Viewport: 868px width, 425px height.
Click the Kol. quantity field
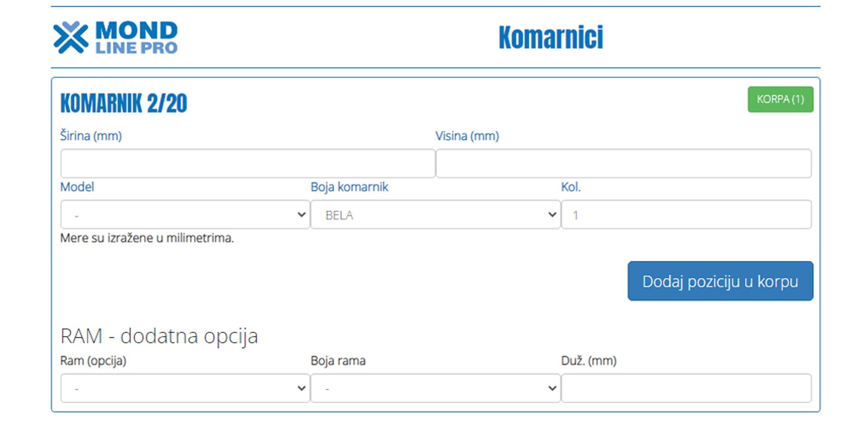(686, 214)
